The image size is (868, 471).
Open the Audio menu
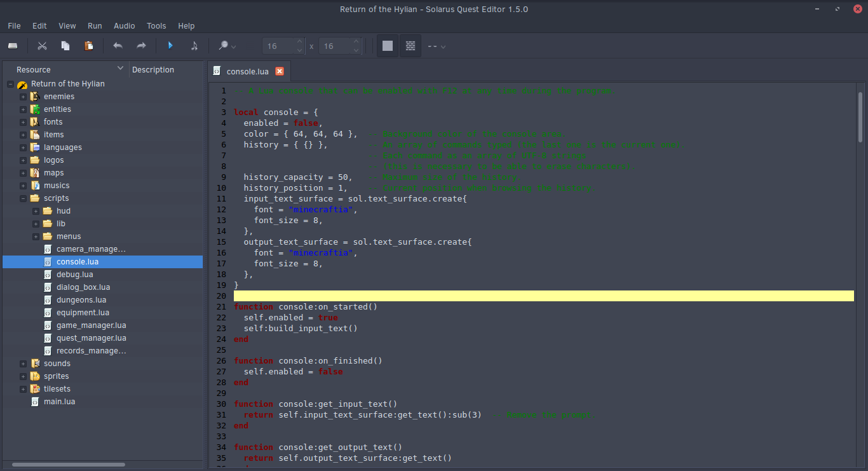(124, 26)
